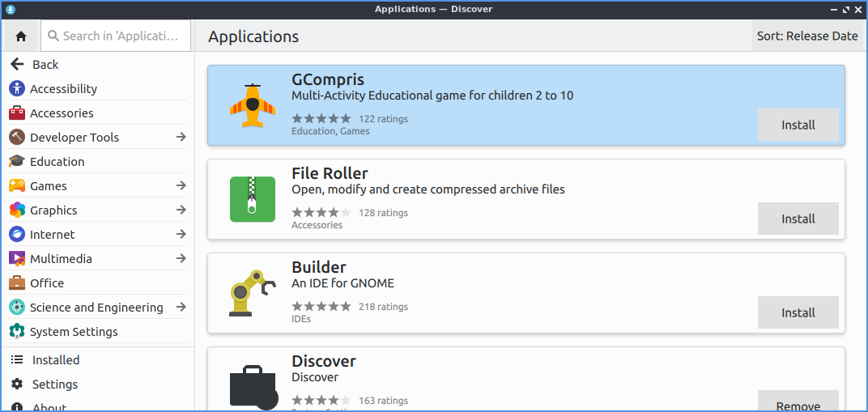This screenshot has height=412, width=868.
Task: Install the GCompris application
Action: (x=798, y=125)
